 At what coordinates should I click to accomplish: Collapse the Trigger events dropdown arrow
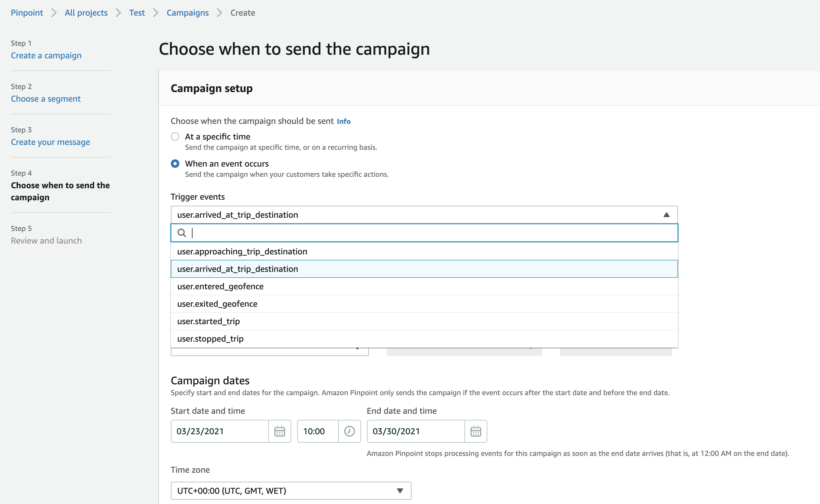point(666,215)
